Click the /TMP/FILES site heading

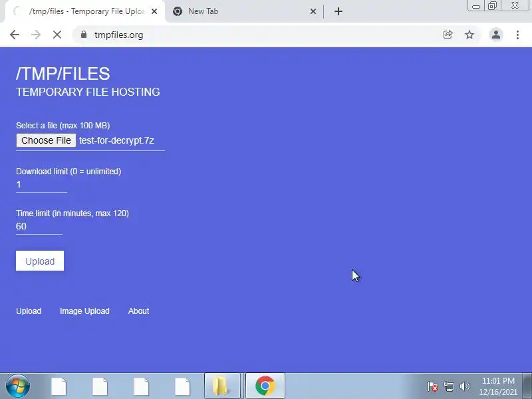[x=63, y=74]
